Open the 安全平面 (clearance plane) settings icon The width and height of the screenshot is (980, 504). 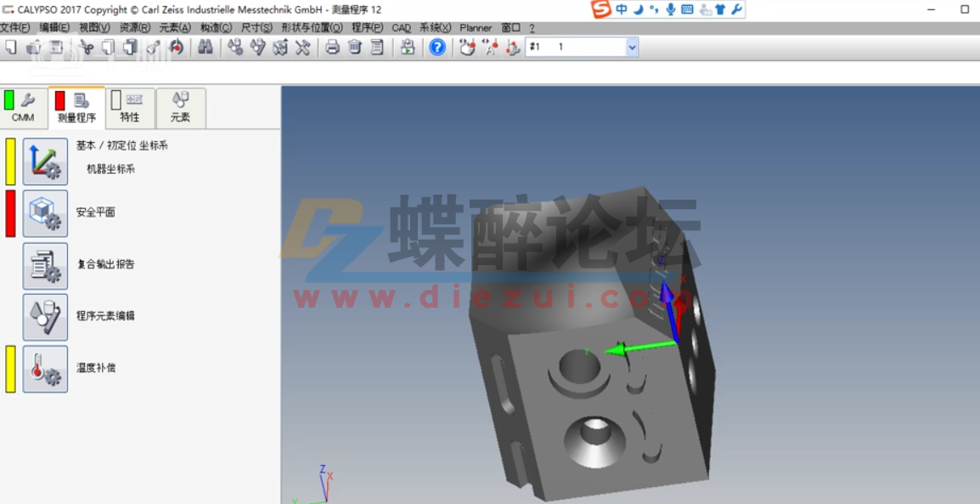click(44, 212)
